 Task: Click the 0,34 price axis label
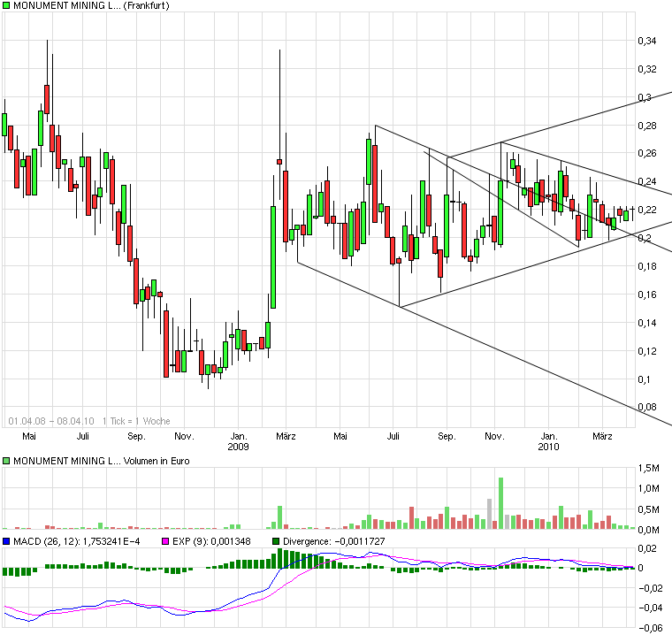pyautogui.click(x=647, y=41)
